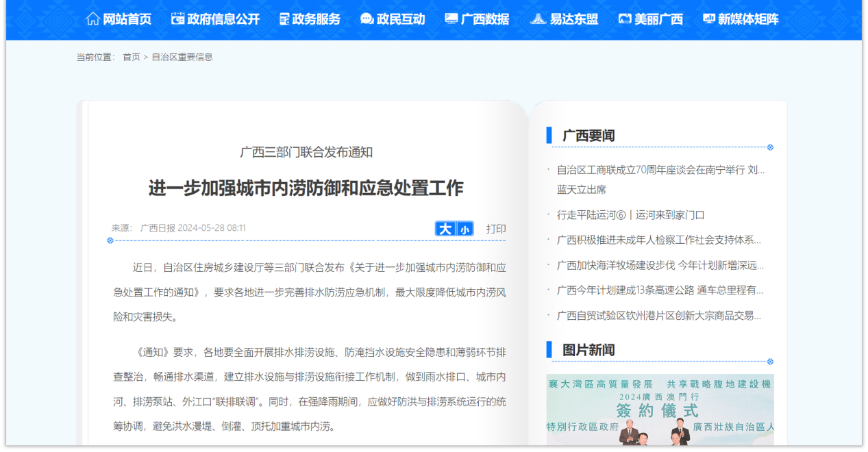868x452 pixels.
Task: Click the monitor icon beside 广西数据
Action: click(x=451, y=19)
